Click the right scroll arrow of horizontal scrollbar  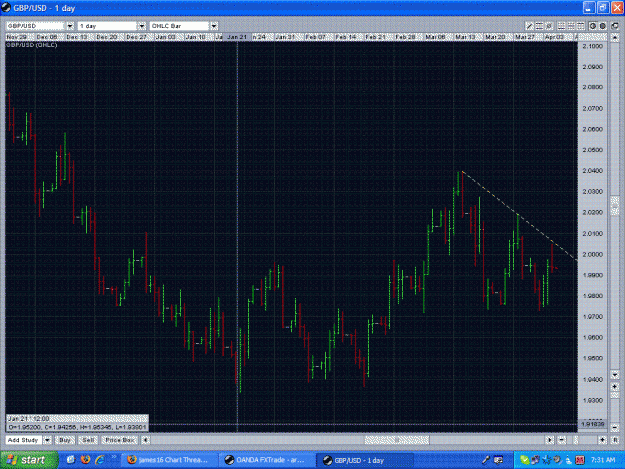point(550,440)
